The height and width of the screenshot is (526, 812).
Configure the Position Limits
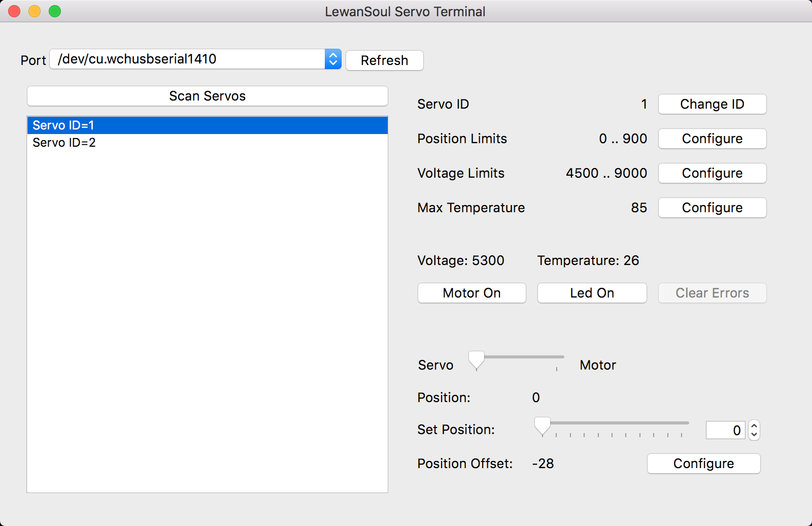tap(712, 139)
